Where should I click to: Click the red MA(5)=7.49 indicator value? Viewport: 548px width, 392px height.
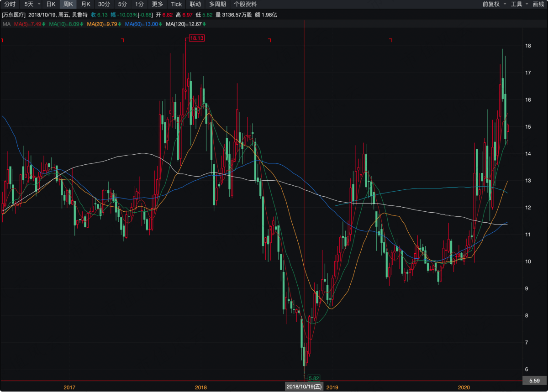tap(30, 24)
